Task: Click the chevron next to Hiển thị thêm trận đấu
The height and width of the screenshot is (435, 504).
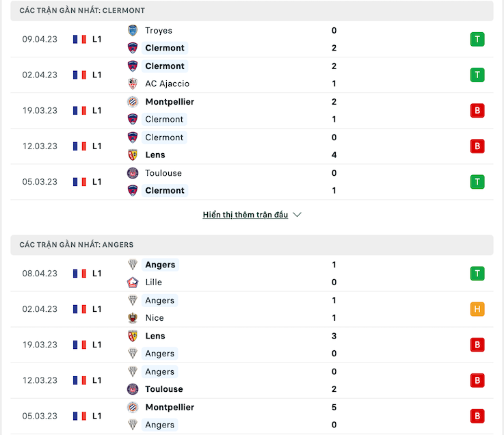Action: [x=297, y=215]
